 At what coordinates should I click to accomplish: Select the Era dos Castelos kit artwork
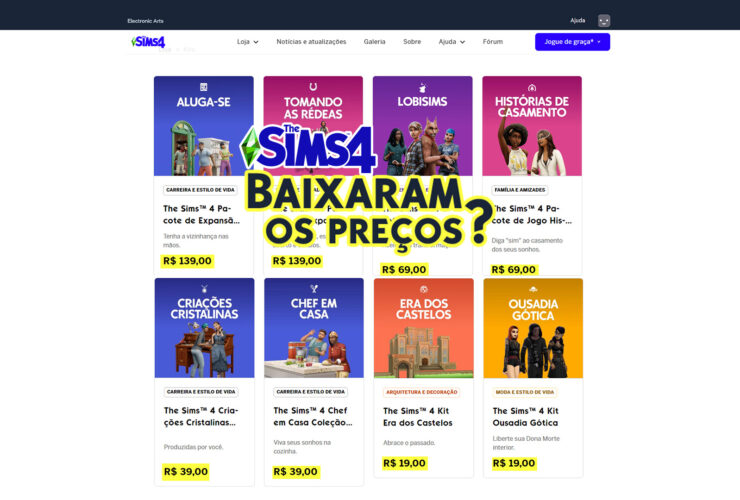(423, 328)
